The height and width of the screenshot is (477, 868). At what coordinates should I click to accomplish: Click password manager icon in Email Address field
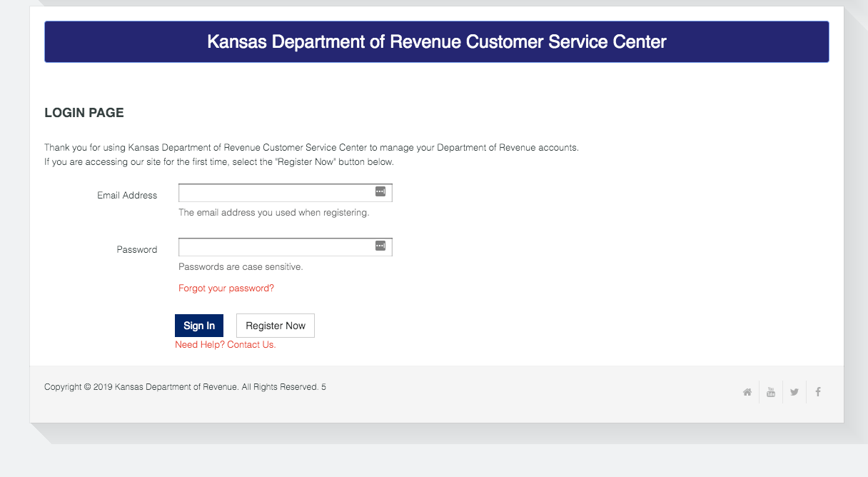click(x=380, y=191)
